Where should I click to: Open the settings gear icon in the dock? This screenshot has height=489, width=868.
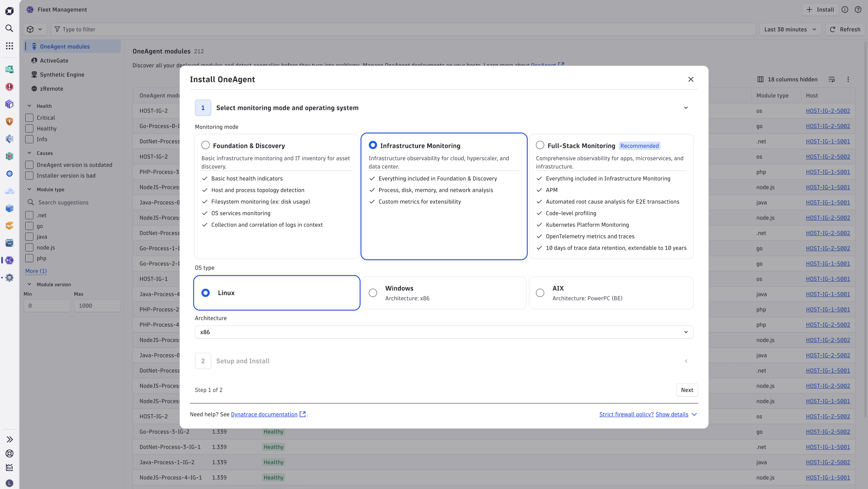10,278
